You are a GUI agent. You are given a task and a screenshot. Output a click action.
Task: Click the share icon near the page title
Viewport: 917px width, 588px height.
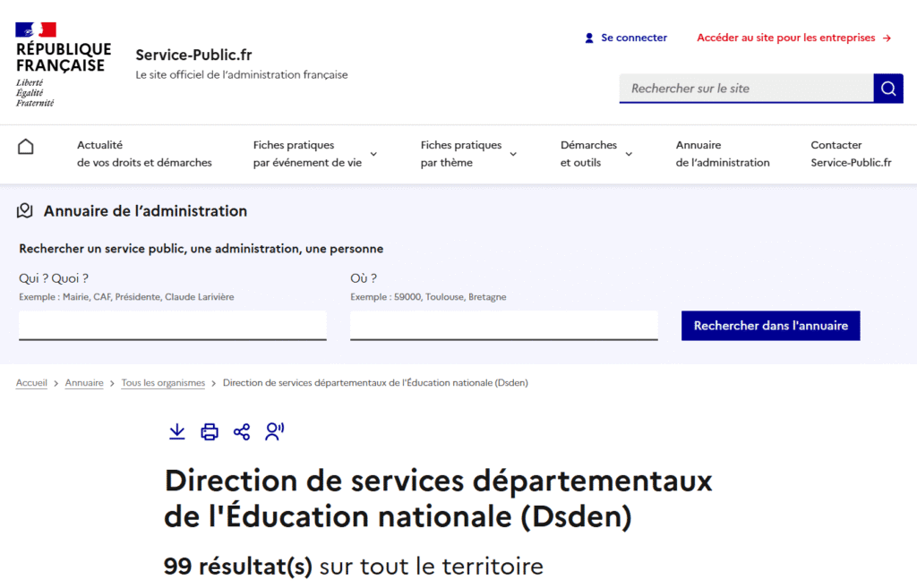click(241, 431)
